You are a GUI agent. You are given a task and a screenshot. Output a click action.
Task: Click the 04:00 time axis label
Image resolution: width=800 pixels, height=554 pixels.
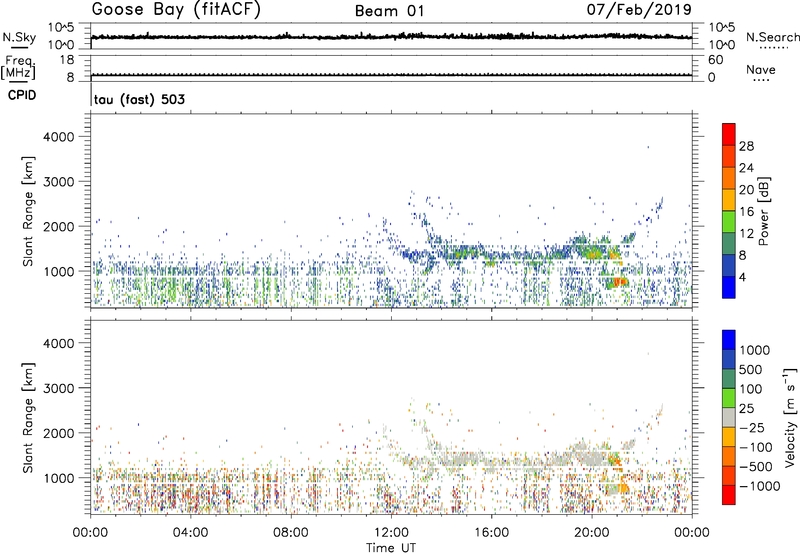pos(190,533)
